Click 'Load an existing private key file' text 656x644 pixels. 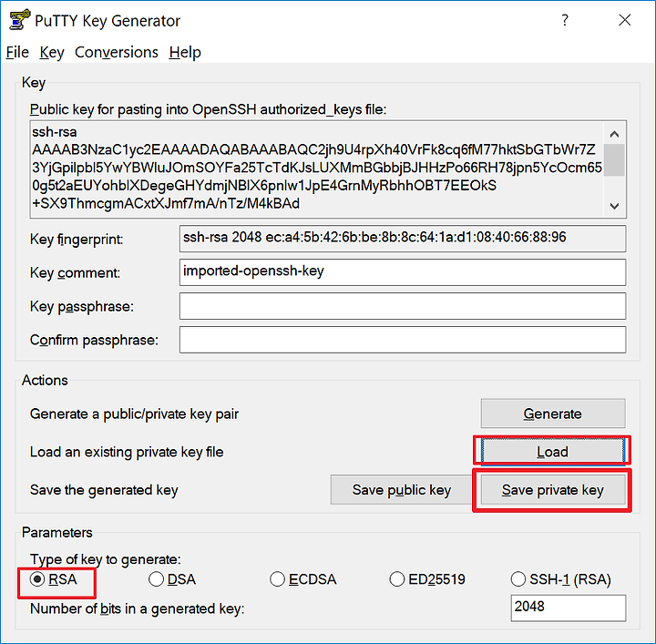tap(127, 452)
